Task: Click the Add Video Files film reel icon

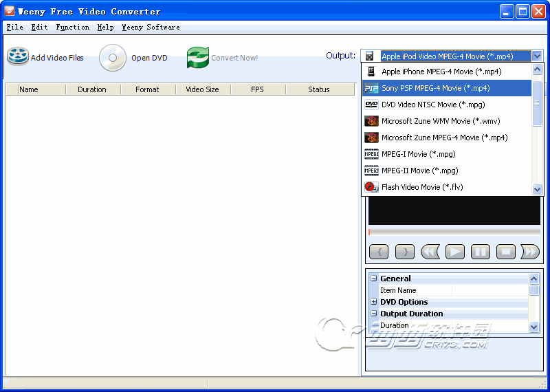Action: [18, 56]
